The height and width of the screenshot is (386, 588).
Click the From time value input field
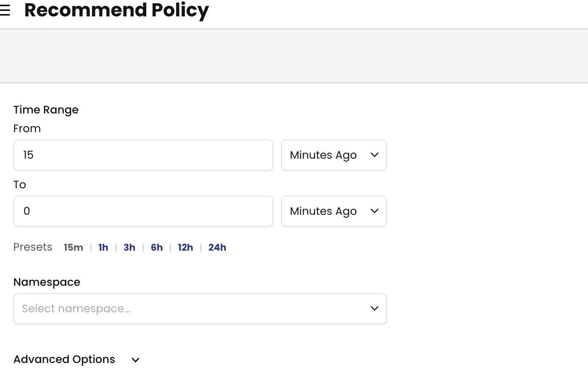143,155
